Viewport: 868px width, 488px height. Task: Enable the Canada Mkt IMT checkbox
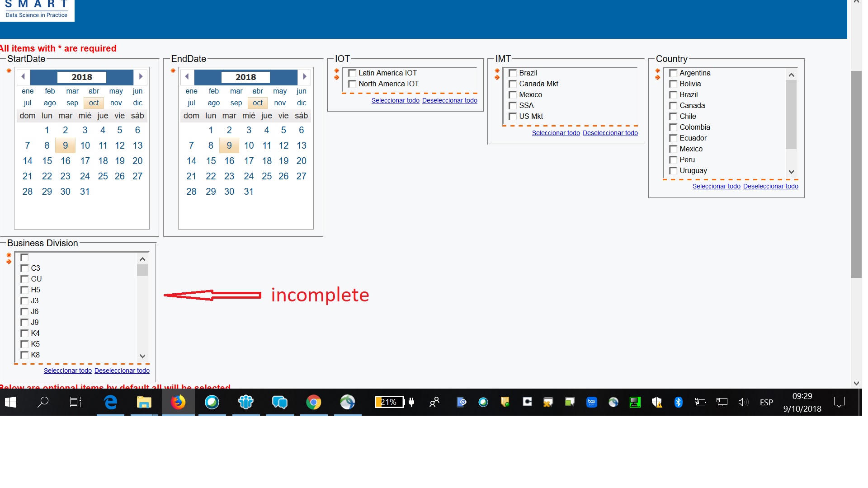tap(513, 84)
